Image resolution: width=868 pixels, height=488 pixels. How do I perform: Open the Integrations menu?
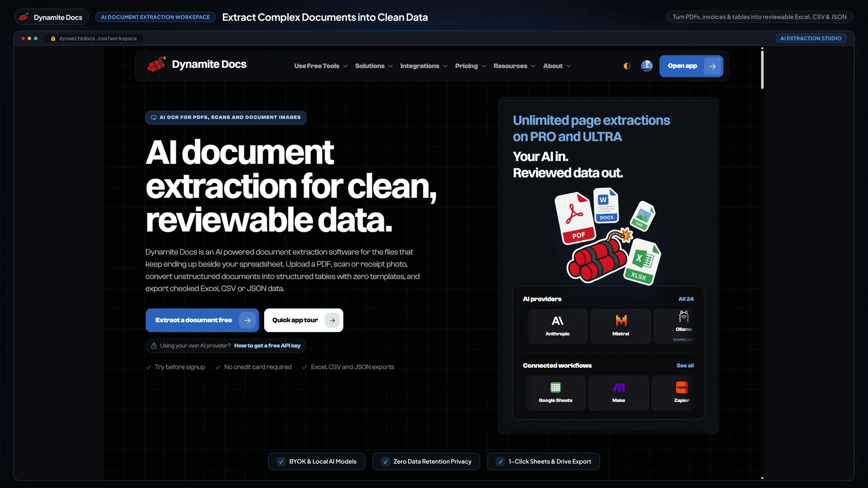pos(424,66)
